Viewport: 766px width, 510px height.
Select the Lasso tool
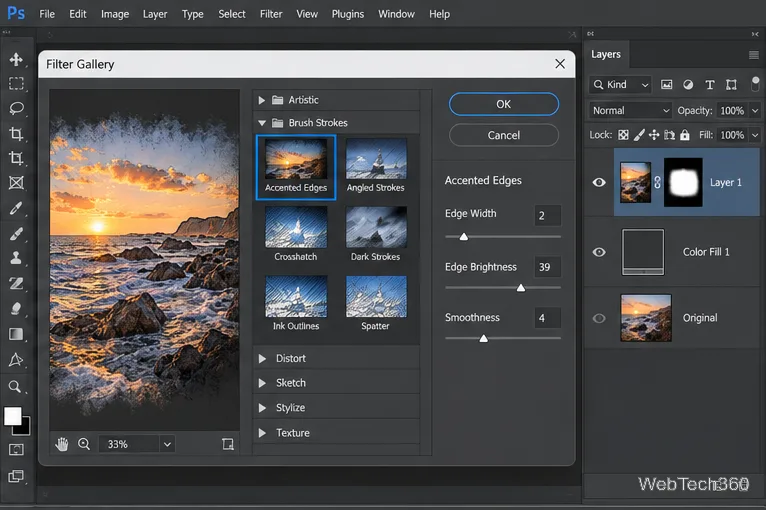click(16, 108)
